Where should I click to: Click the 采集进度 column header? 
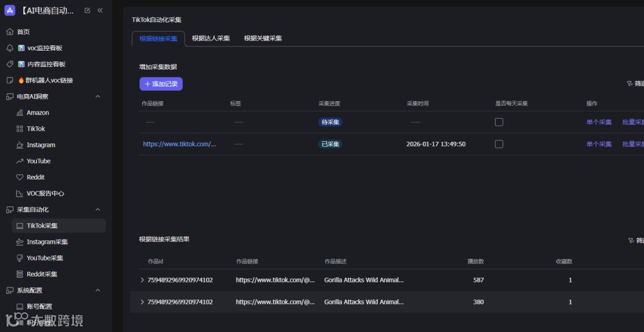point(329,104)
